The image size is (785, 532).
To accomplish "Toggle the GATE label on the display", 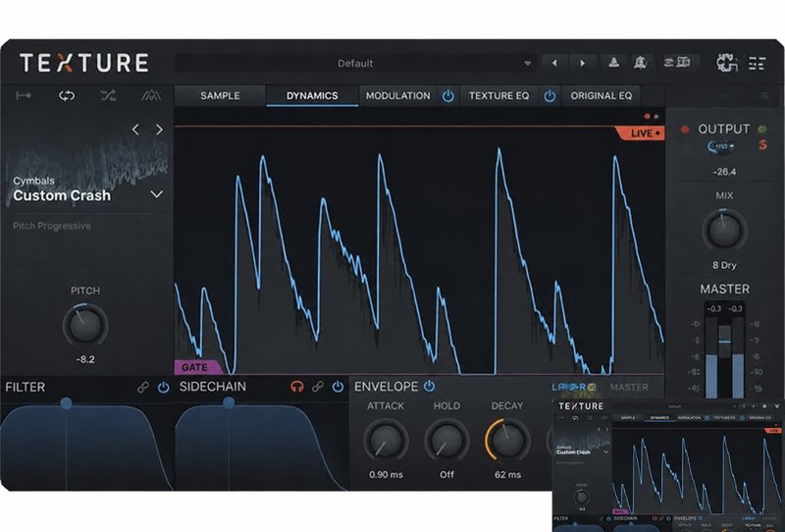I will [x=196, y=367].
